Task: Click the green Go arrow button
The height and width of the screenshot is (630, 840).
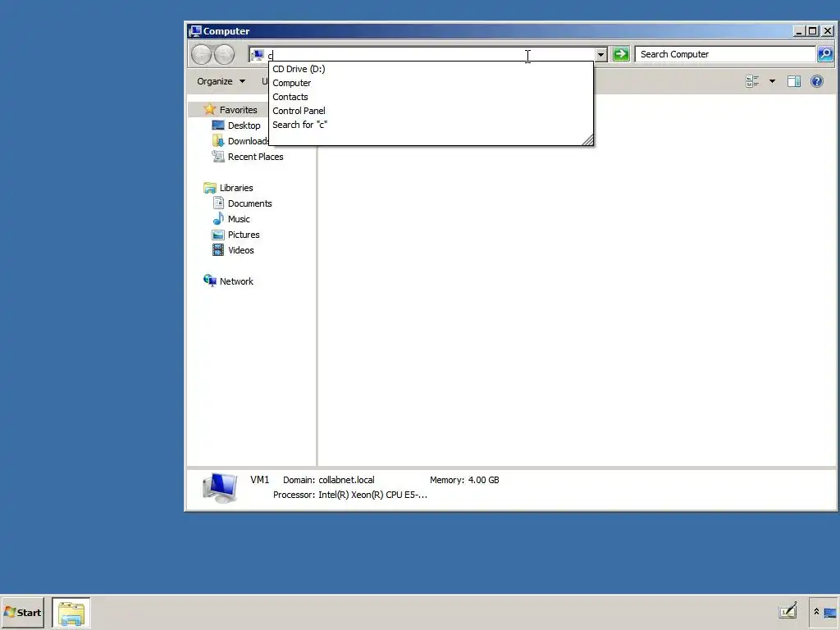Action: (x=621, y=54)
